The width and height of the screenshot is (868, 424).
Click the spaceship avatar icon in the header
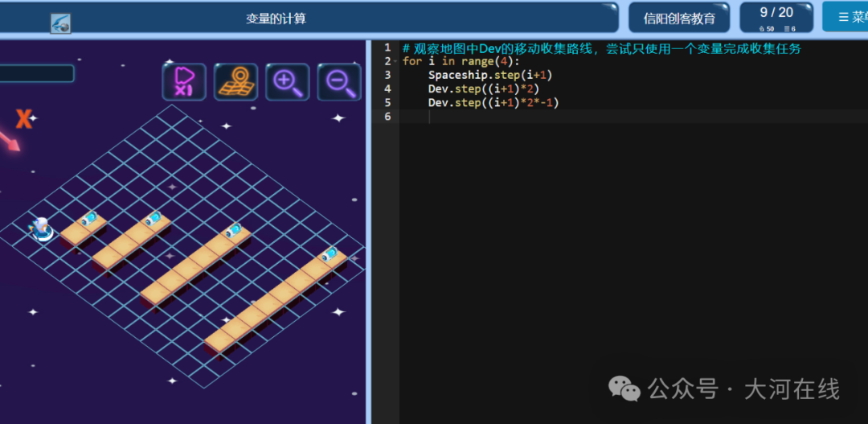[60, 23]
